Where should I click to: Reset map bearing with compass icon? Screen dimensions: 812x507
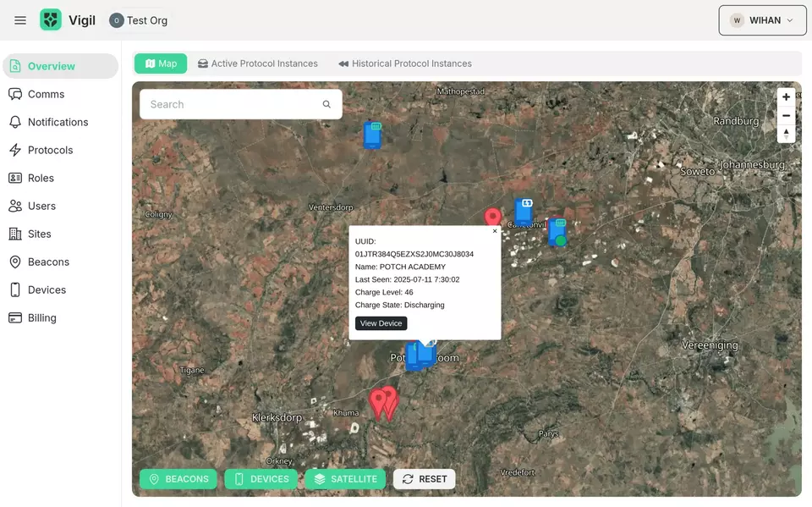(786, 134)
